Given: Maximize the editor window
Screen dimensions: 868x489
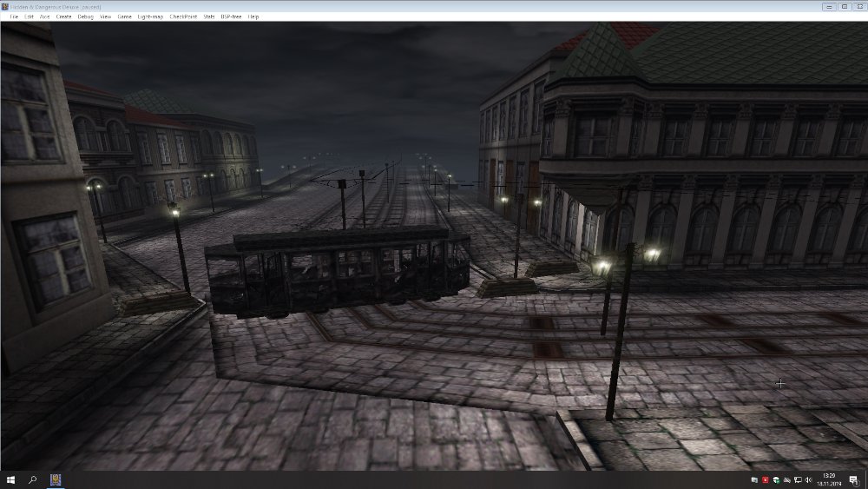Looking at the screenshot, I should pos(845,7).
